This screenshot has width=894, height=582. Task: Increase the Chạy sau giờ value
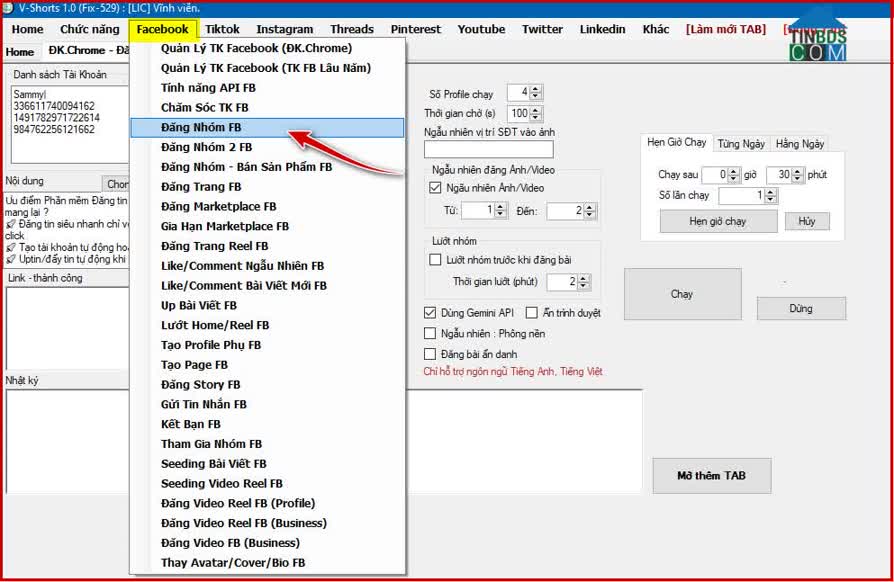[x=734, y=172]
